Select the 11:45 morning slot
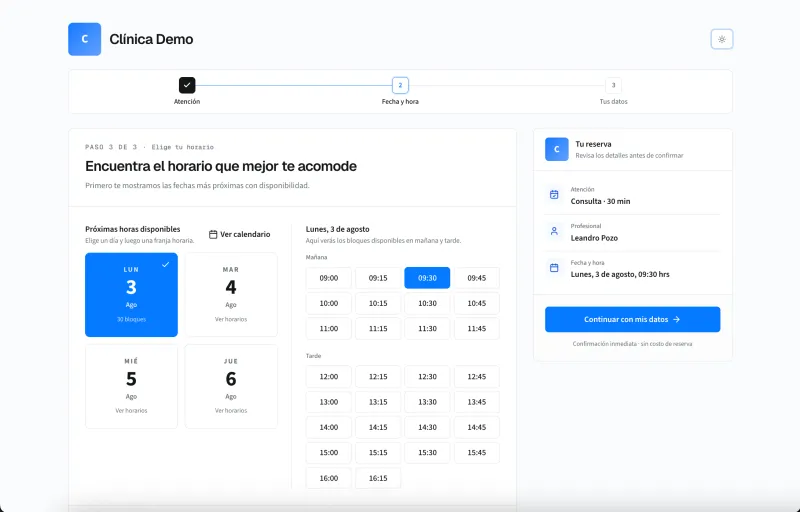 tap(477, 329)
